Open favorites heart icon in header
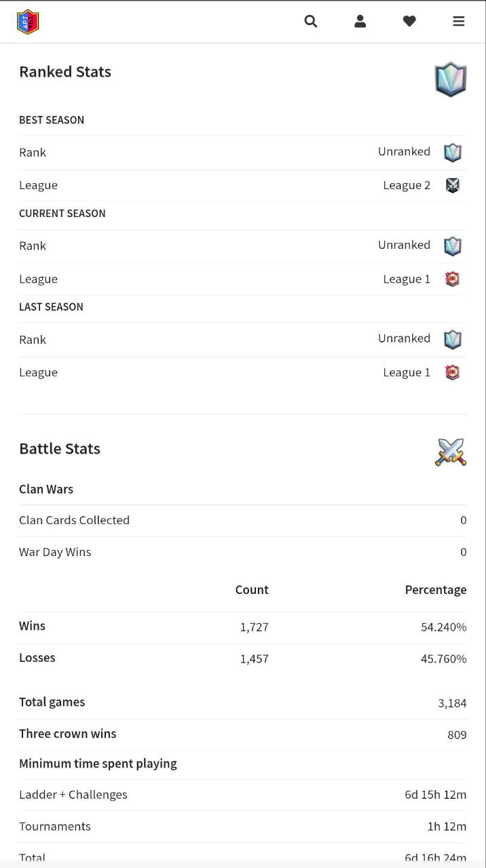Viewport: 486px width, 868px height. [409, 22]
